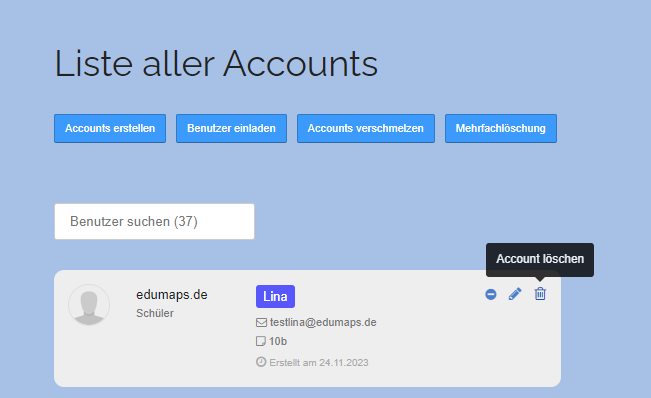This screenshot has height=398, width=651.
Task: Start Mehrfachlöschung
Action: pyautogui.click(x=501, y=128)
